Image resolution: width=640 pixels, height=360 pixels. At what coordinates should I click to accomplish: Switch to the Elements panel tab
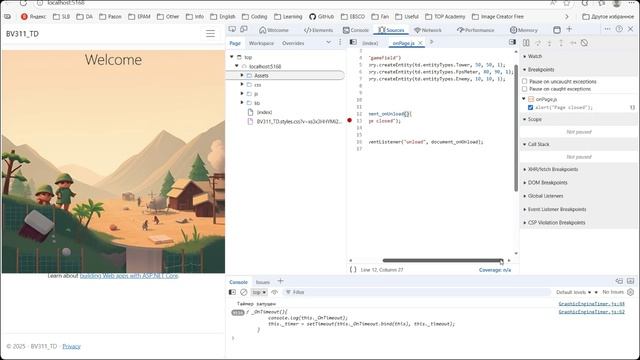point(318,30)
